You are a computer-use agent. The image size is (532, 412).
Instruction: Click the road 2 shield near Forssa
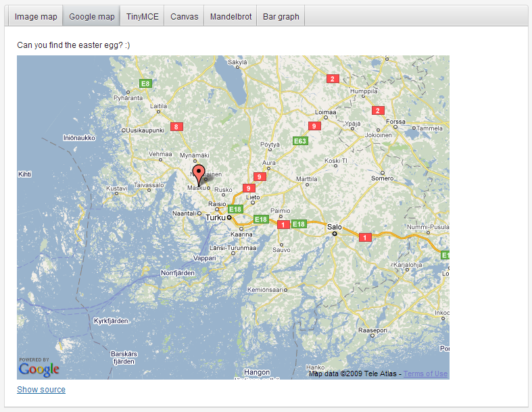tap(378, 111)
